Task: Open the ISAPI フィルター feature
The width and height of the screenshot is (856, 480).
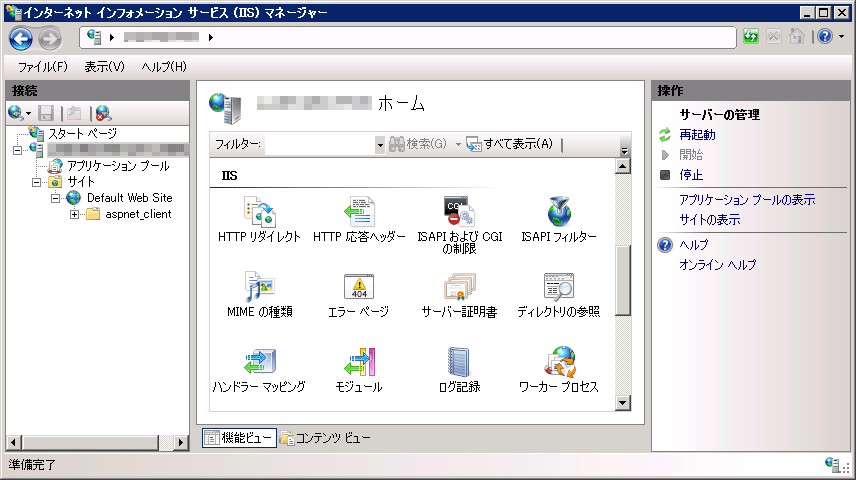Action: click(559, 220)
